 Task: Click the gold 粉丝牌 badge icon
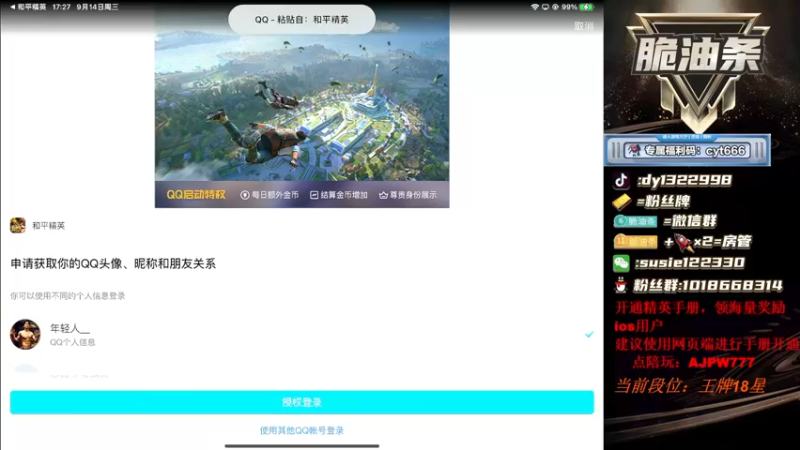tap(621, 202)
